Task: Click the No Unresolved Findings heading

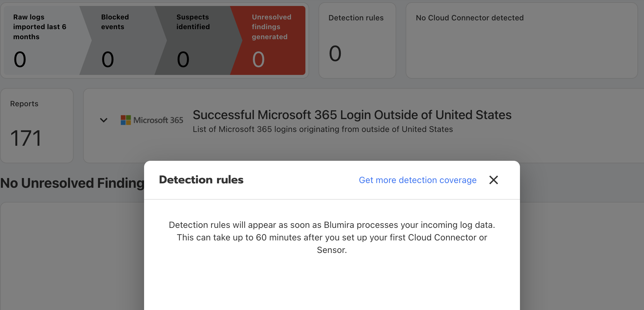Action: 72,183
